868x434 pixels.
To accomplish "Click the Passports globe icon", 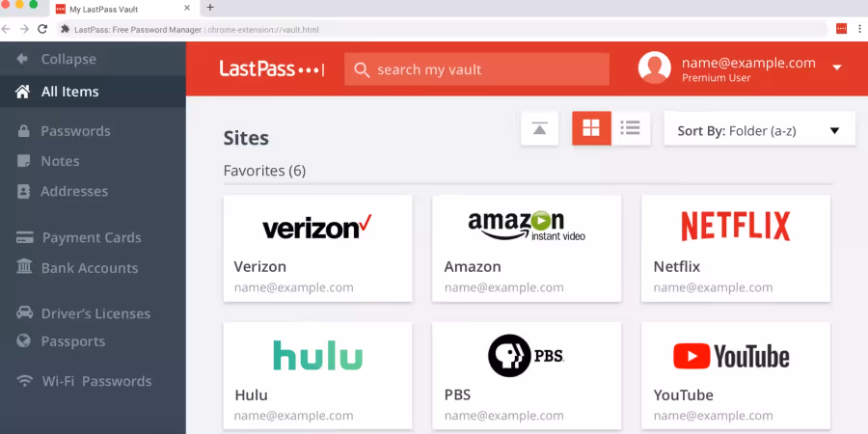I will [23, 340].
